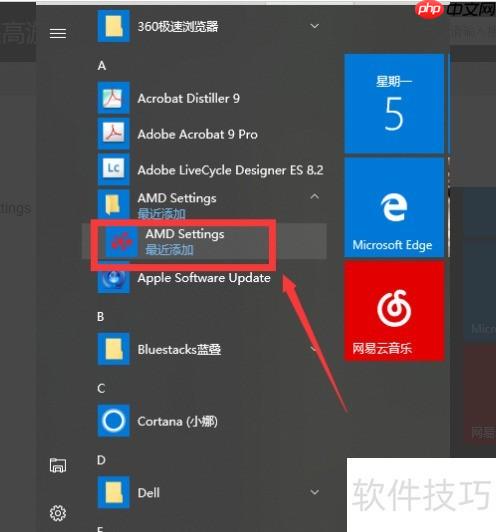Open the hamburger menu in Start
496x532 pixels.
[58, 33]
